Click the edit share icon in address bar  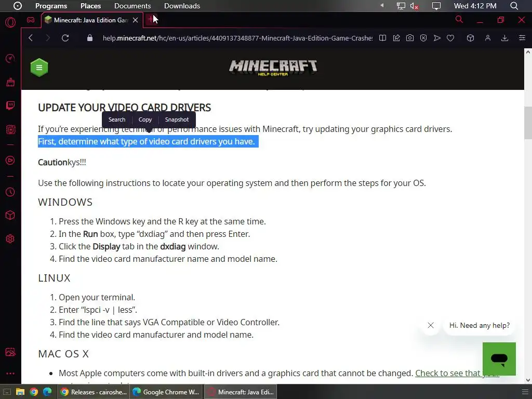click(396, 38)
